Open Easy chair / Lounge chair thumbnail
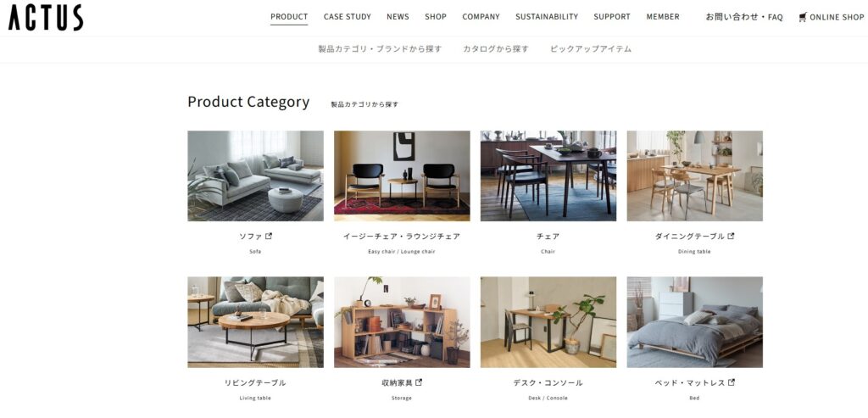This screenshot has width=868, height=418. tap(402, 176)
